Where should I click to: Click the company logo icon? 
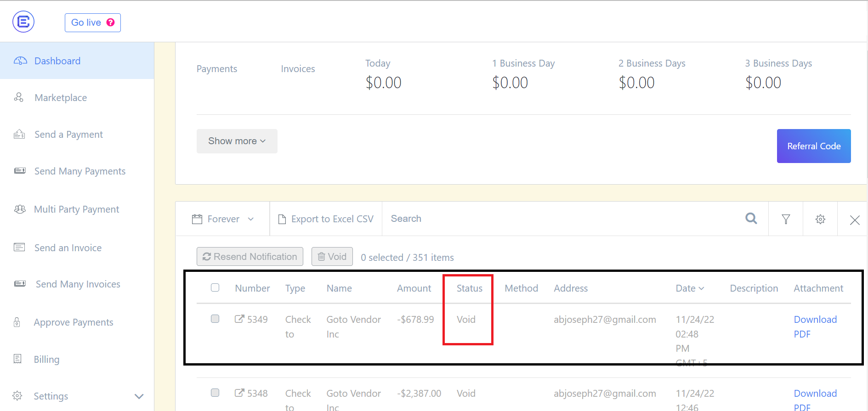[23, 22]
